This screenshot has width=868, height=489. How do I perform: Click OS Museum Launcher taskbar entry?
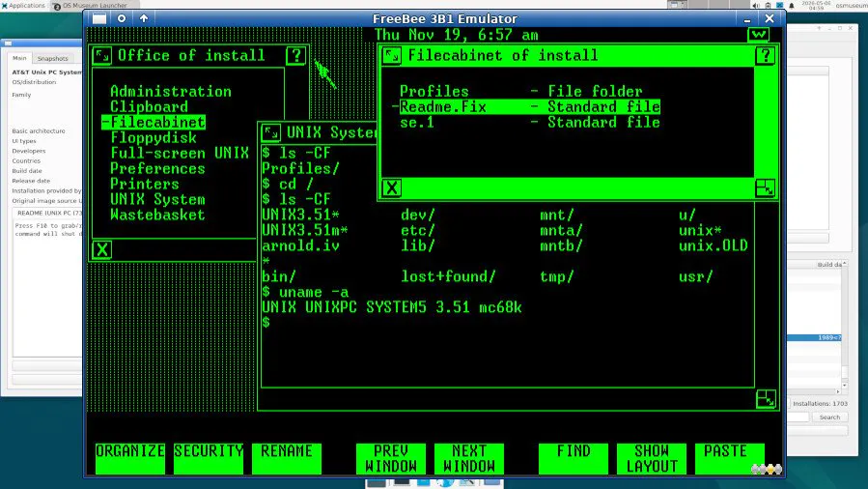[x=90, y=6]
